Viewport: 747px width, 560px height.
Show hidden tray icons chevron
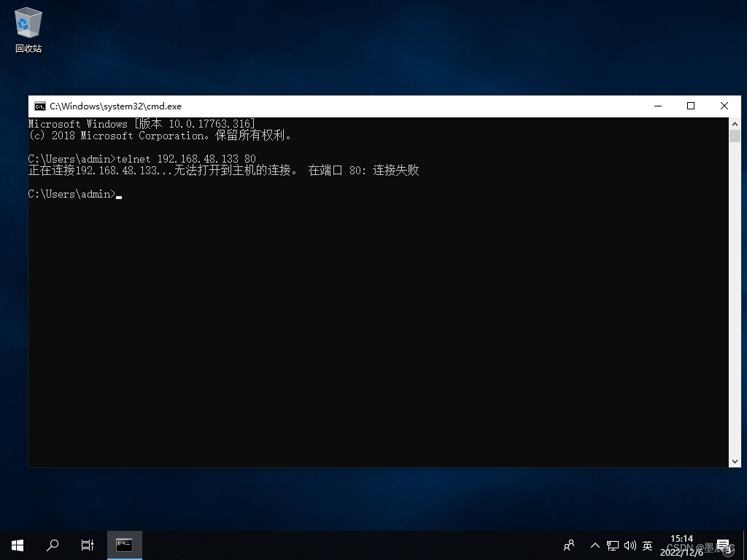coord(595,545)
